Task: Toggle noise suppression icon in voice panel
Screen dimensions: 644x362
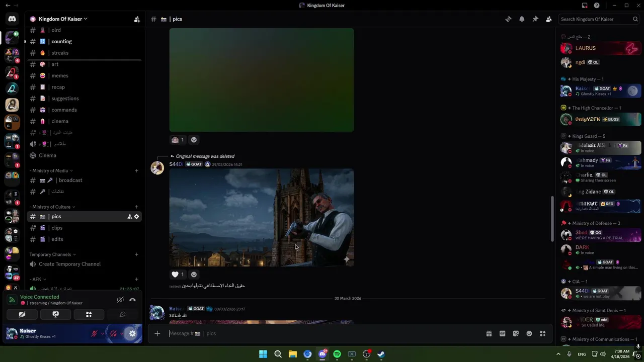Action: [x=120, y=300]
